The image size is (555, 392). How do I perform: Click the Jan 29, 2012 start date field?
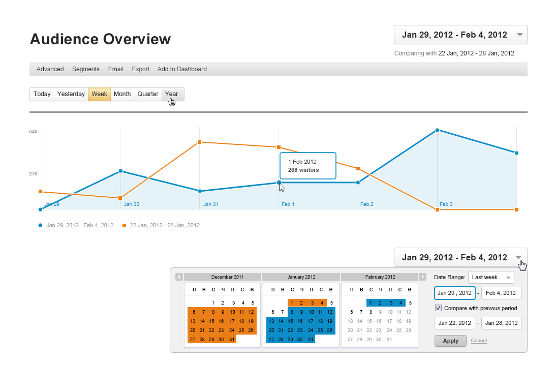454,293
